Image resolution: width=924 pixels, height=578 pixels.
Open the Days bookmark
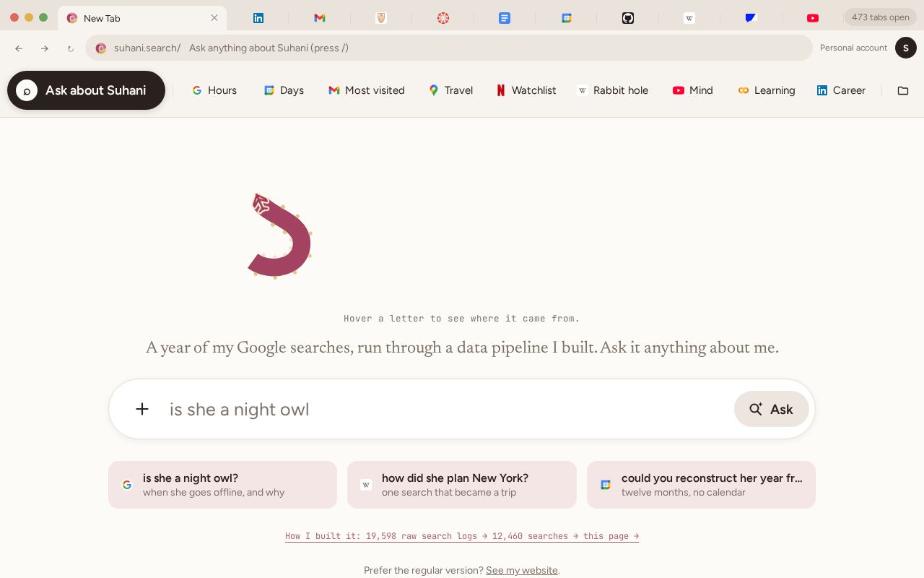284,90
